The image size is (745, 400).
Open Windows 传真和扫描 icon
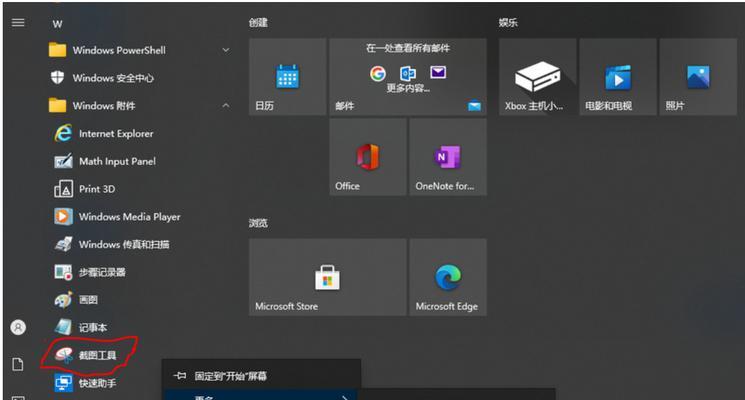coord(63,244)
